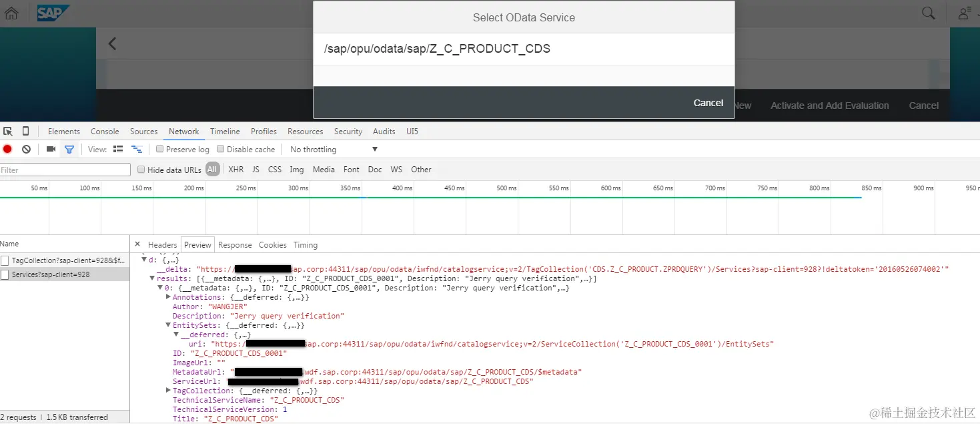Viewport: 980px width, 424px height.
Task: Select the Network tab
Action: tap(184, 132)
